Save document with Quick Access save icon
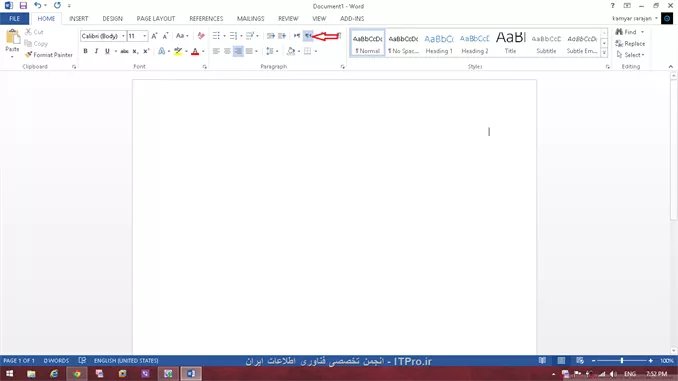 23,6
